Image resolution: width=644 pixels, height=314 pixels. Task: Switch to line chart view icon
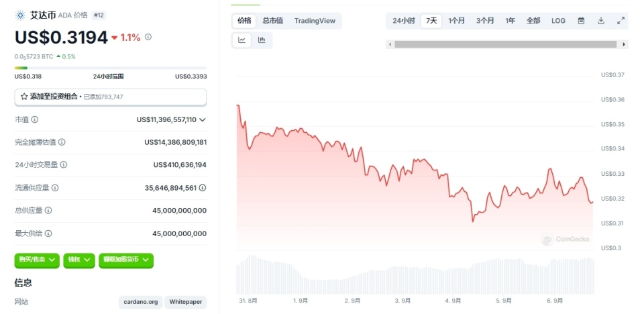click(x=242, y=40)
